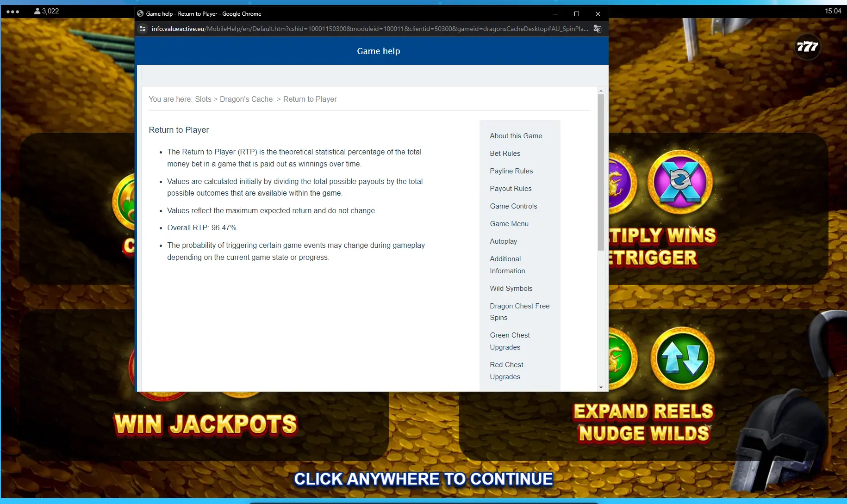Viewport: 847px width, 504px height.
Task: Click the 'probability of triggering' bullet text
Action: point(296,252)
